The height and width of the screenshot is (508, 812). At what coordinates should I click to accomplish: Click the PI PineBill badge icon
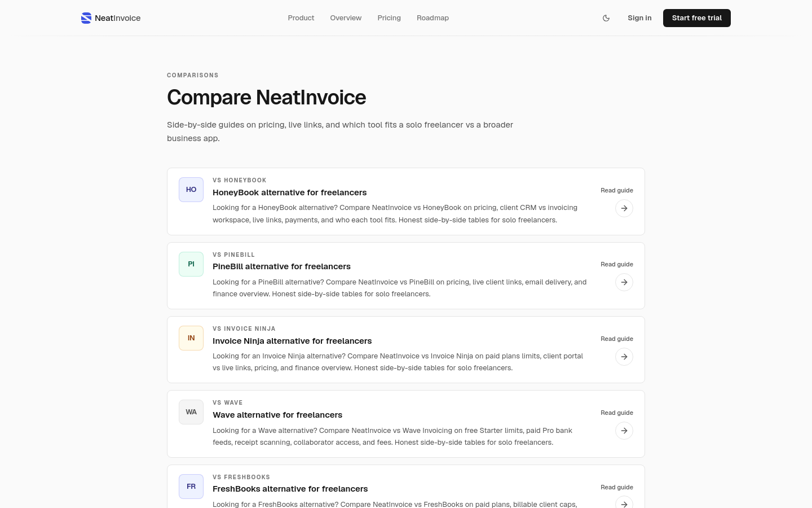click(x=191, y=264)
